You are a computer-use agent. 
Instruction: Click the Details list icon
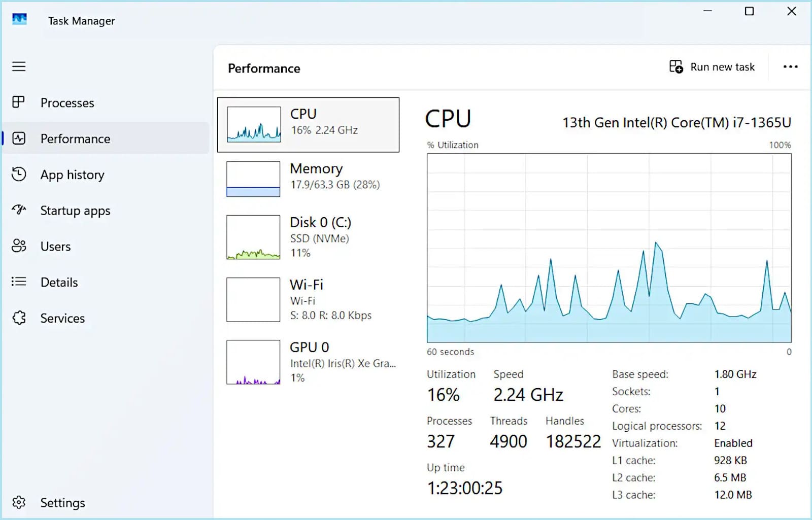pyautogui.click(x=19, y=282)
